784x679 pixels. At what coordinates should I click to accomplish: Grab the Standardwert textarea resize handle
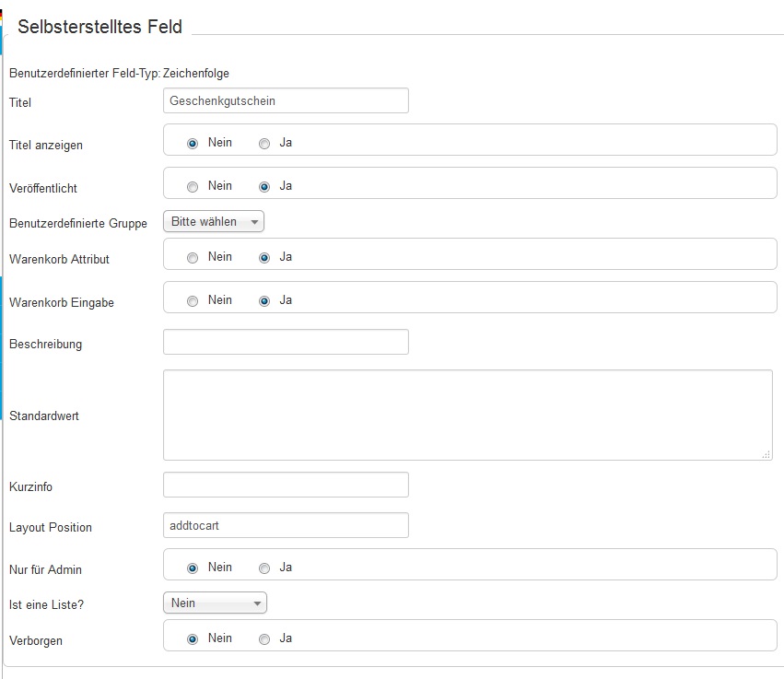tap(766, 454)
